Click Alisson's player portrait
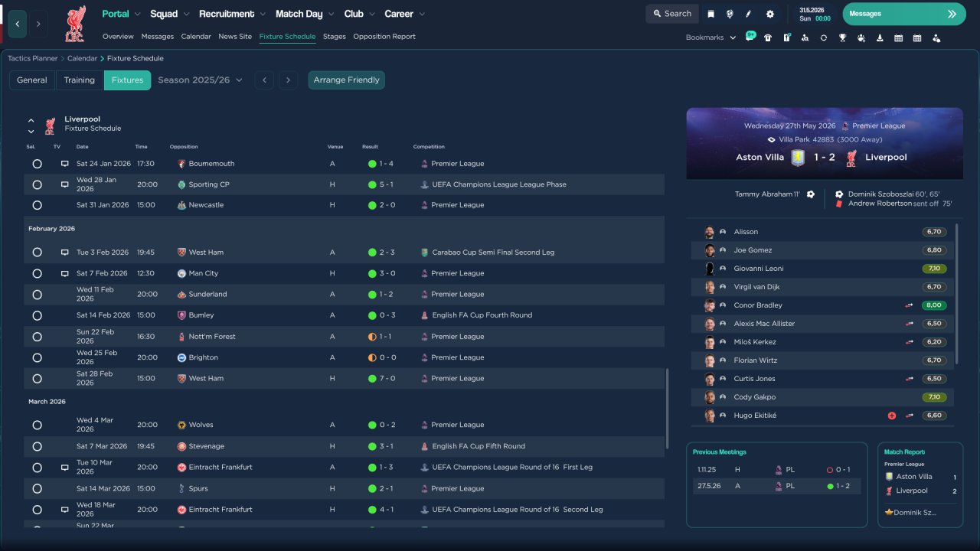Viewport: 980px width, 551px height. (710, 232)
